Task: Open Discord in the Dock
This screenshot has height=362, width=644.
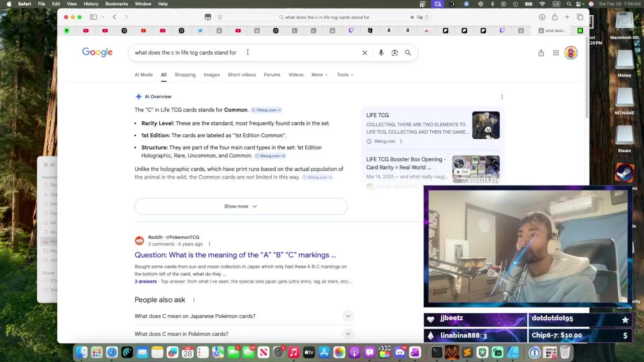Action: click(400, 352)
